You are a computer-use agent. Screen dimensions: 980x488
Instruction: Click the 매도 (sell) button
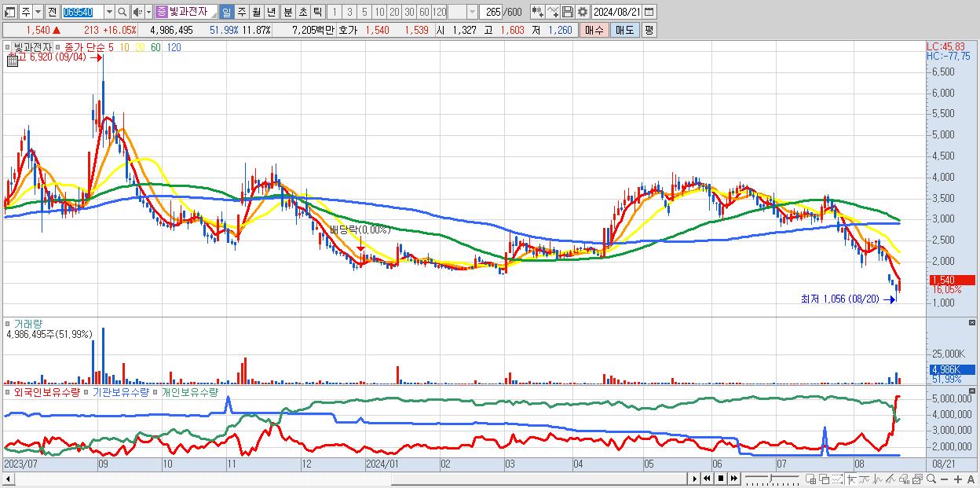625,30
